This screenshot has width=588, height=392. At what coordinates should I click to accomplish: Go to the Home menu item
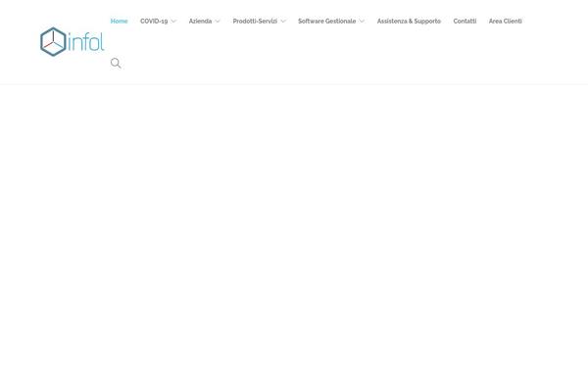[119, 21]
